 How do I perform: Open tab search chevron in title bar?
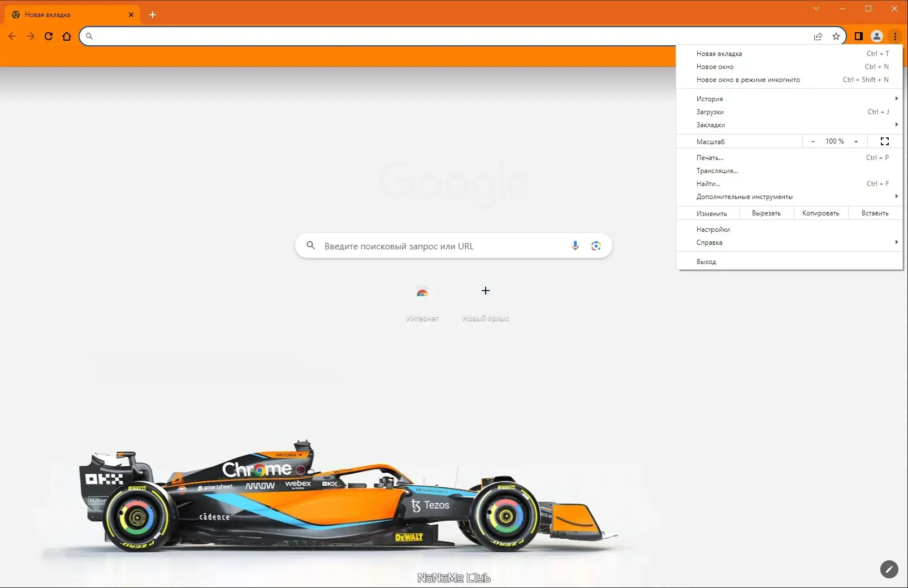(816, 8)
